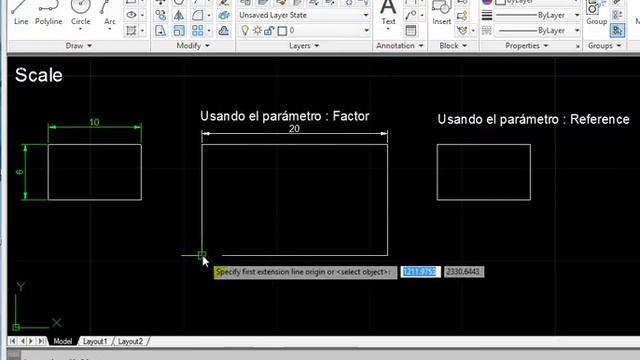
Task: Select the Line drawing tool
Action: coord(21,13)
